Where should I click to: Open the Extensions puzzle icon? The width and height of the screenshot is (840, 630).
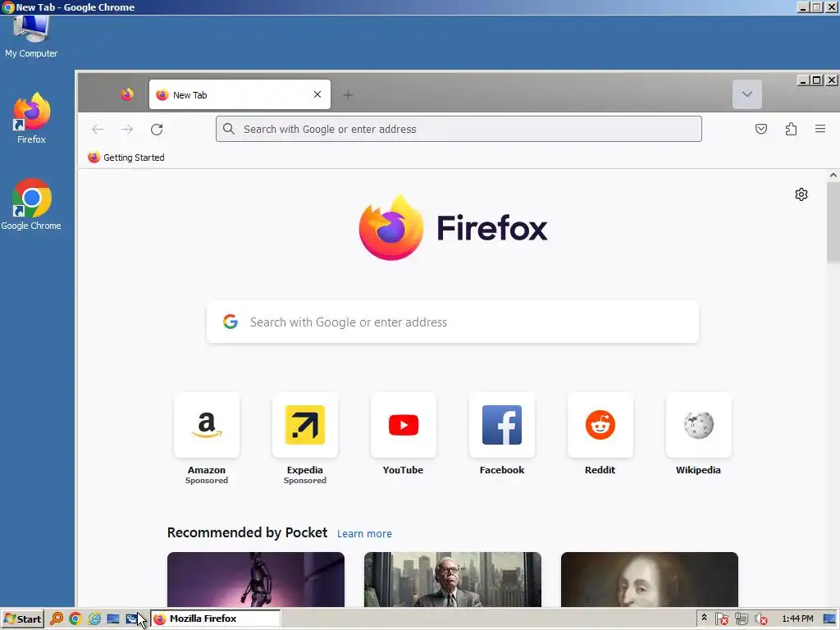point(791,129)
